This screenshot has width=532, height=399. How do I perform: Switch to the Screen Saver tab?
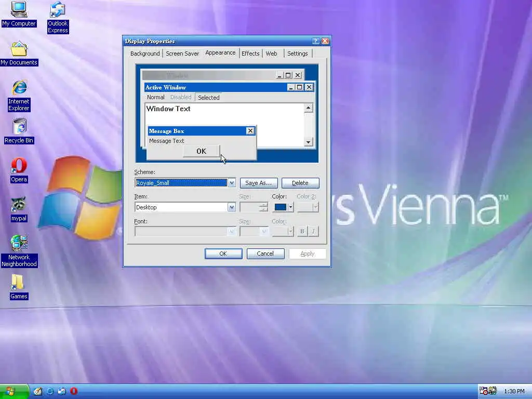point(182,54)
